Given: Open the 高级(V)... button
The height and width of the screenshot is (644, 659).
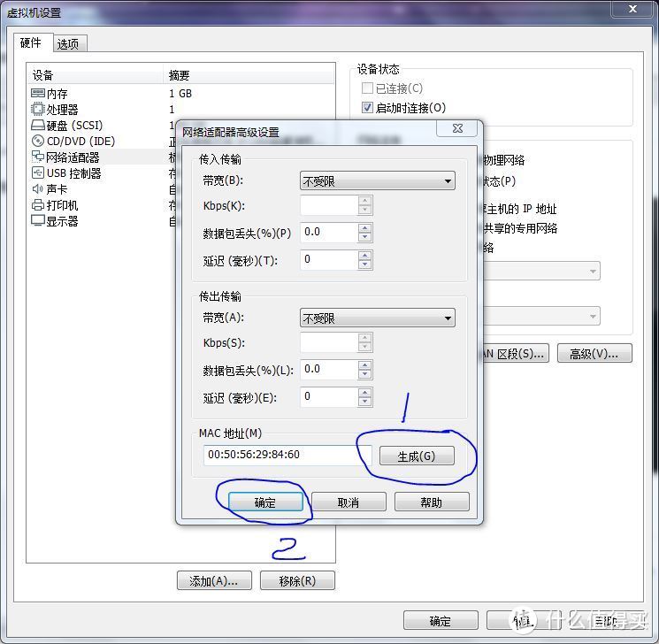Looking at the screenshot, I should 594,354.
